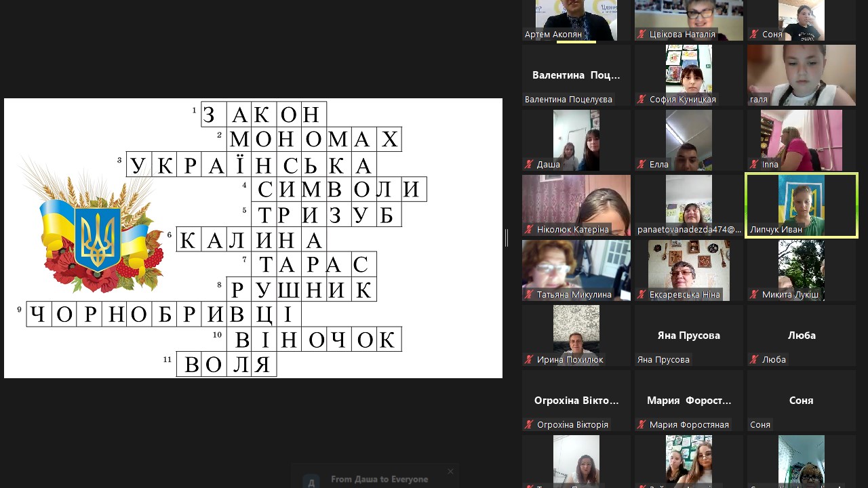The width and height of the screenshot is (868, 488).
Task: Click muted mic icon beside Ирина Похилюк
Action: click(528, 359)
